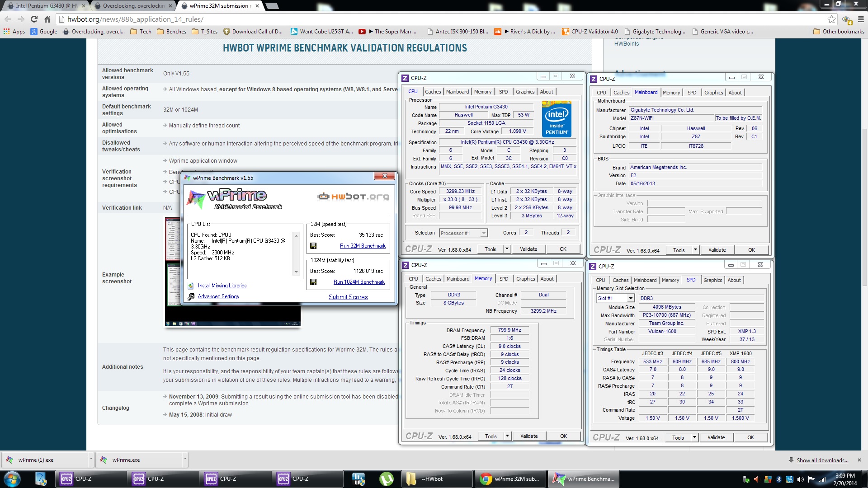The image size is (868, 488).
Task: Click the wrench icon beside Advanced Settings
Action: coord(191,296)
